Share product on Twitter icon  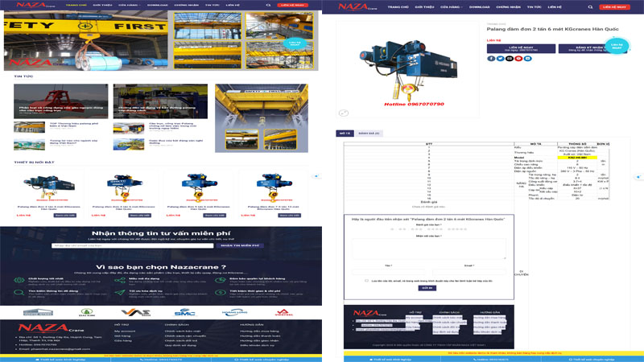500,59
